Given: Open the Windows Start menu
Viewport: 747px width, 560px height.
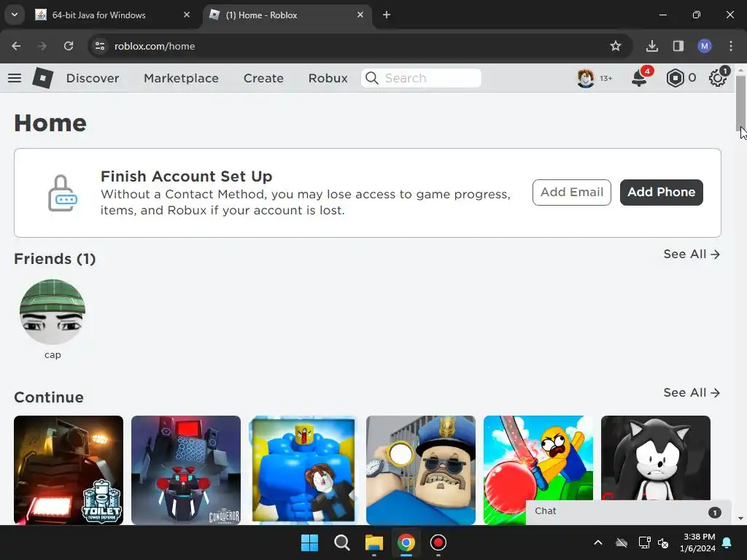Looking at the screenshot, I should (x=309, y=542).
